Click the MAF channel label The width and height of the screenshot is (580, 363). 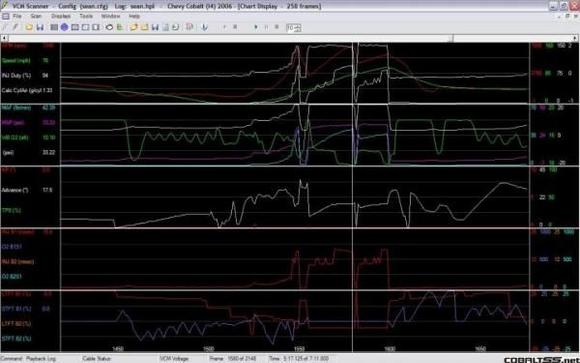(16, 108)
